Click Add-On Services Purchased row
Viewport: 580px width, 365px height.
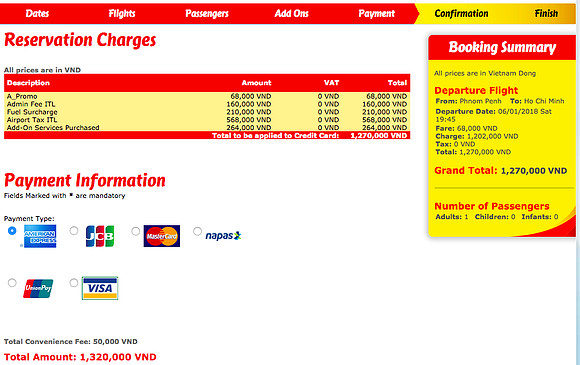click(207, 127)
